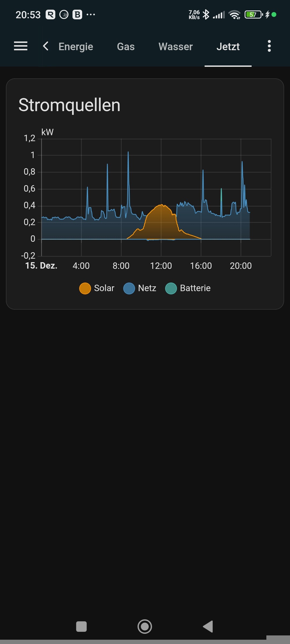Open the three-dot overflow menu

point(269,46)
